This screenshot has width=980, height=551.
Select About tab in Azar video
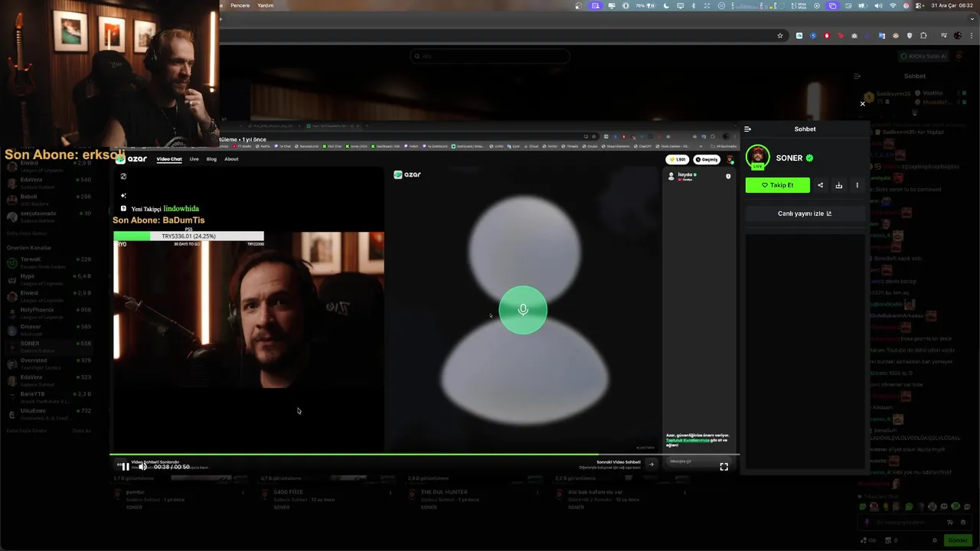coord(231,159)
